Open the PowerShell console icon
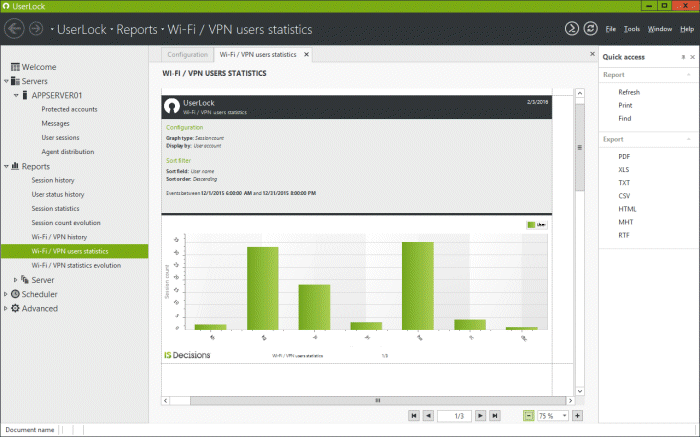Viewport: 700px width, 437px height. coord(571,29)
